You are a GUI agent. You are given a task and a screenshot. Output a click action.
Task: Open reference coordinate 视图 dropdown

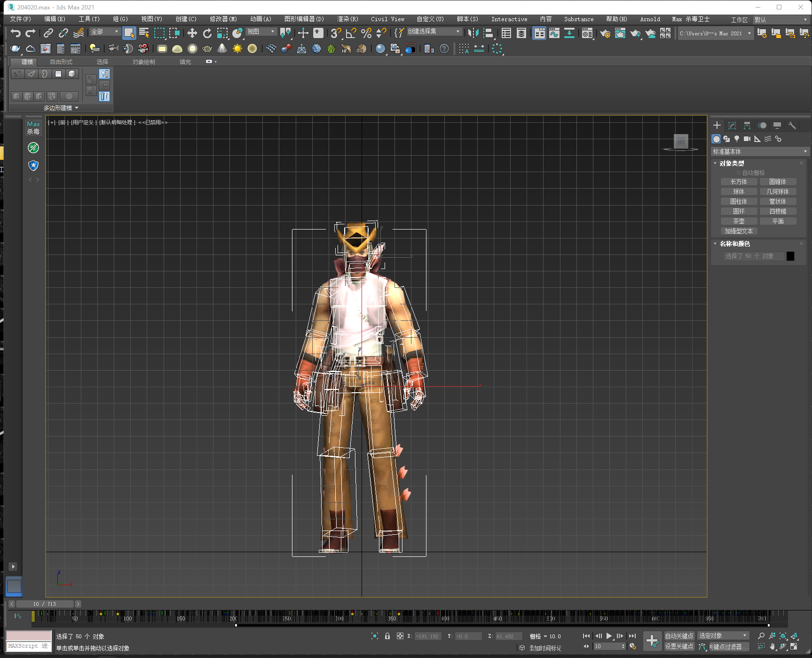261,32
